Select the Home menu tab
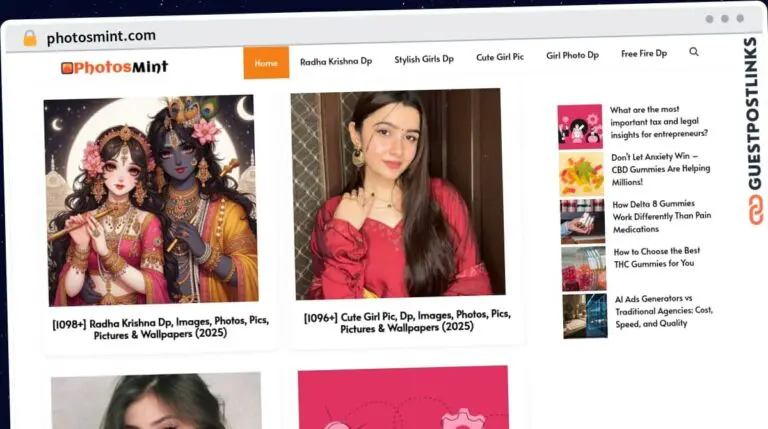Image resolution: width=768 pixels, height=429 pixels. pos(266,63)
